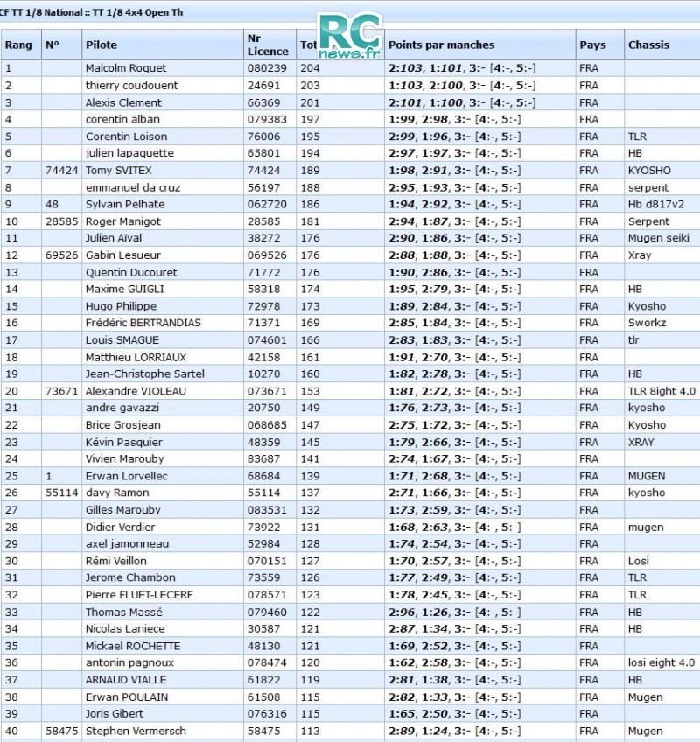700x742 pixels.
Task: Select pilot name davy Ramon
Action: [117, 493]
